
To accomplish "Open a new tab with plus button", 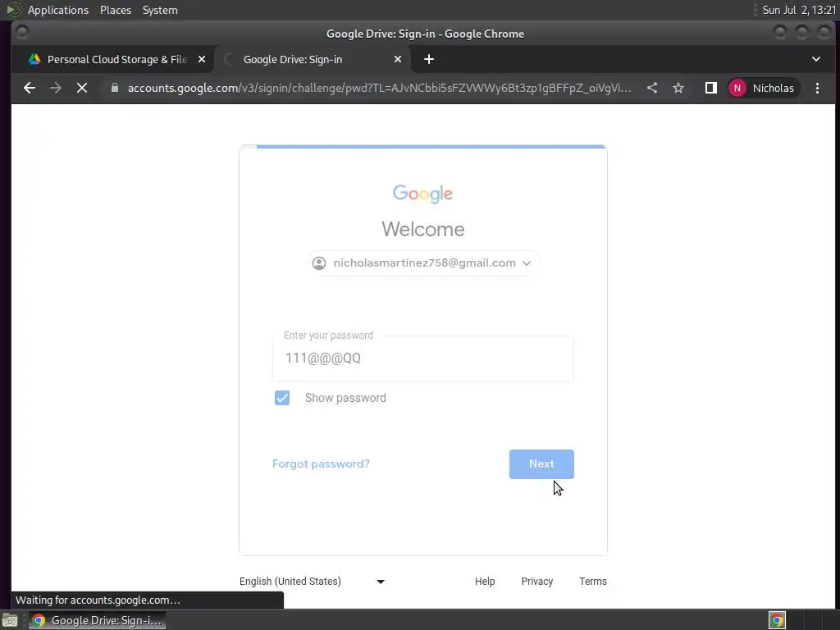I will (428, 59).
